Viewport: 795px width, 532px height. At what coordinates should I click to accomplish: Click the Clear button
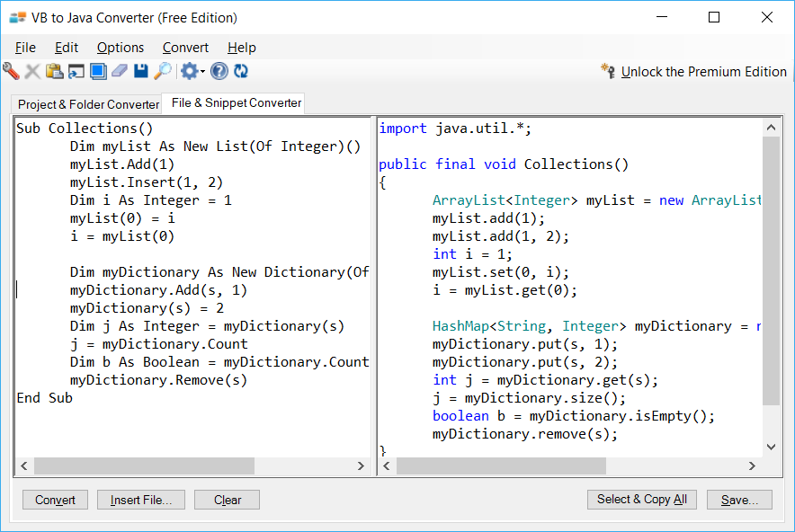point(228,500)
